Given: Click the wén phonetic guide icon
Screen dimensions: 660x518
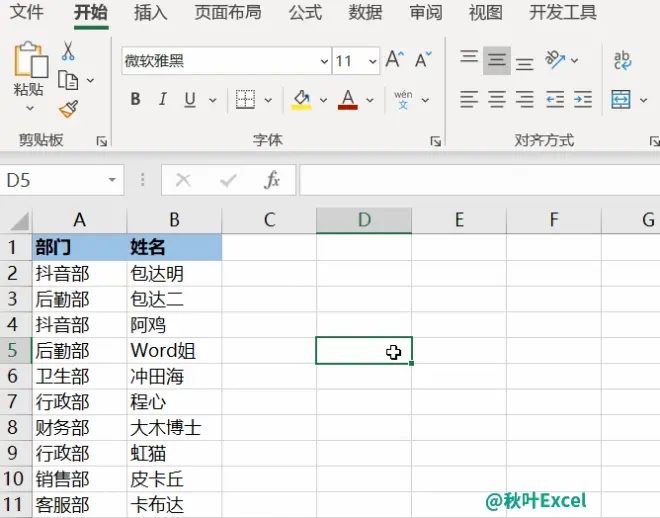Looking at the screenshot, I should tap(403, 100).
